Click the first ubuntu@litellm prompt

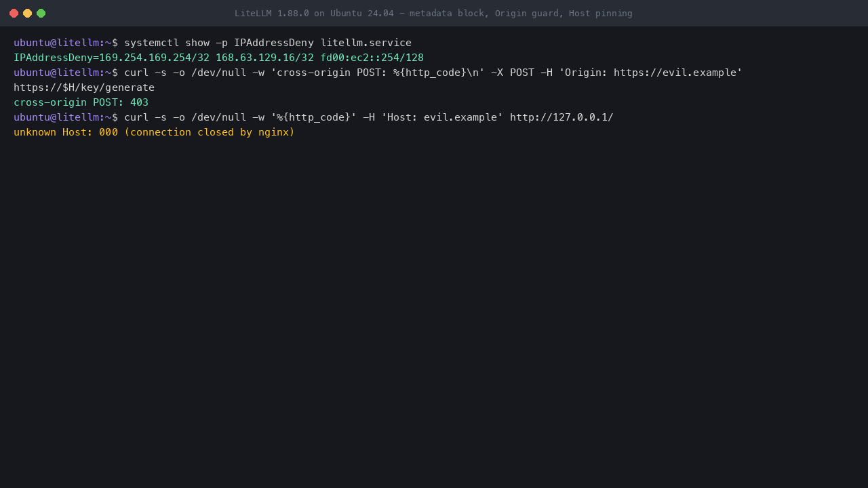pyautogui.click(x=66, y=43)
